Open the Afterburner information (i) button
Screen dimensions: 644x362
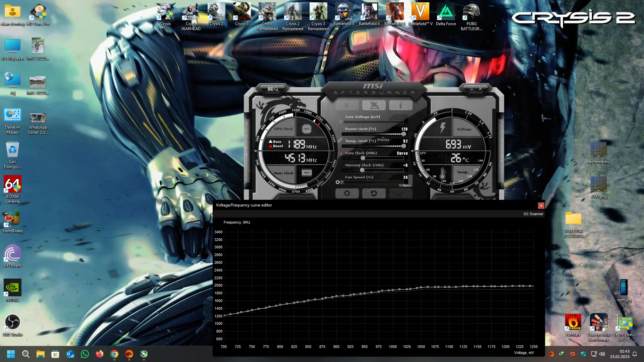coord(400,105)
